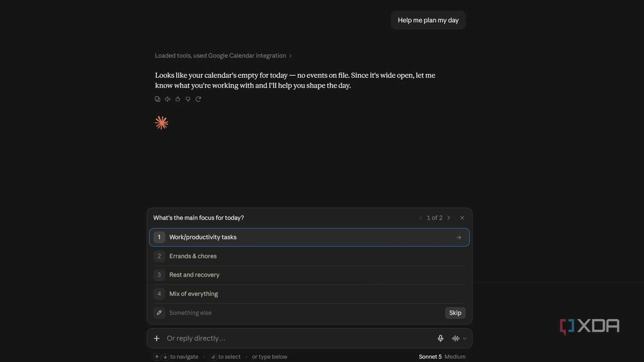The width and height of the screenshot is (644, 362).
Task: Give the response a thumbs up
Action: tap(178, 99)
